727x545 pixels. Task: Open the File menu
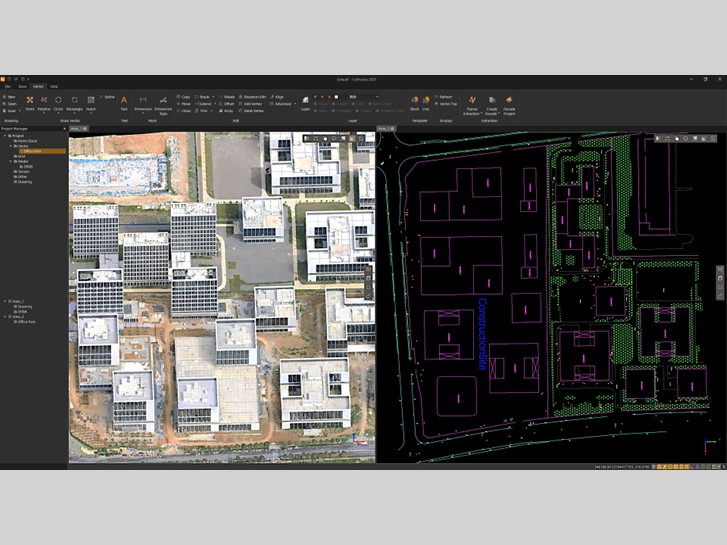(x=7, y=87)
